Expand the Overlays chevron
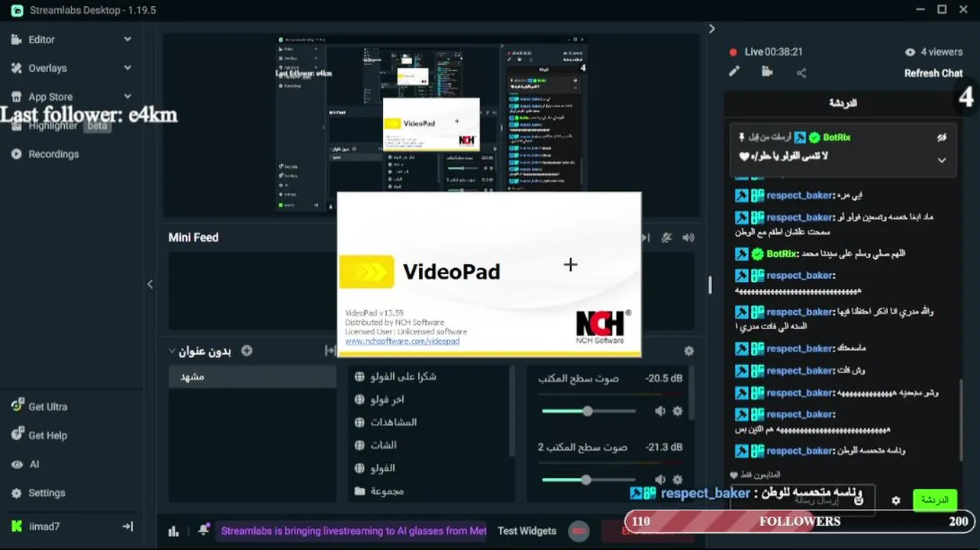This screenshot has width=980, height=550. coord(127,67)
